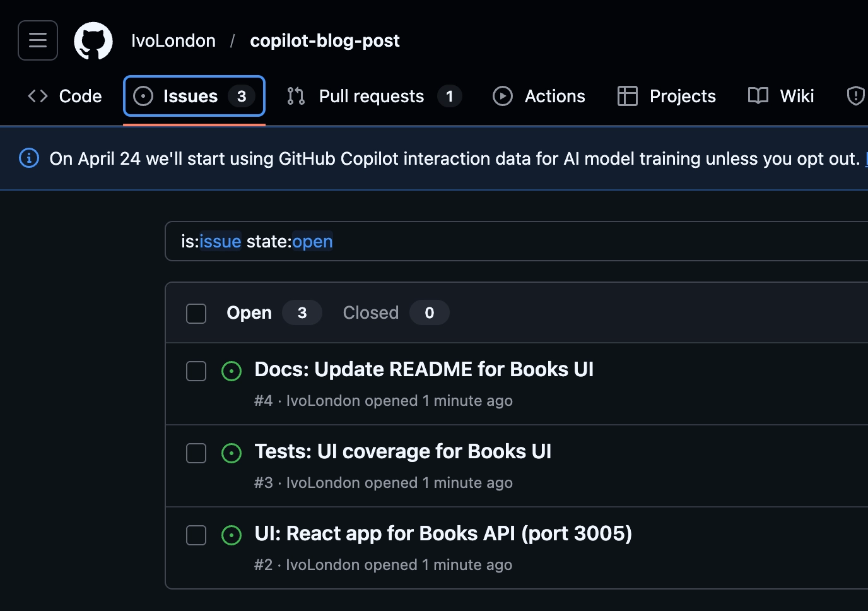Switch to the Wiki tab
868x611 pixels.
coord(781,96)
